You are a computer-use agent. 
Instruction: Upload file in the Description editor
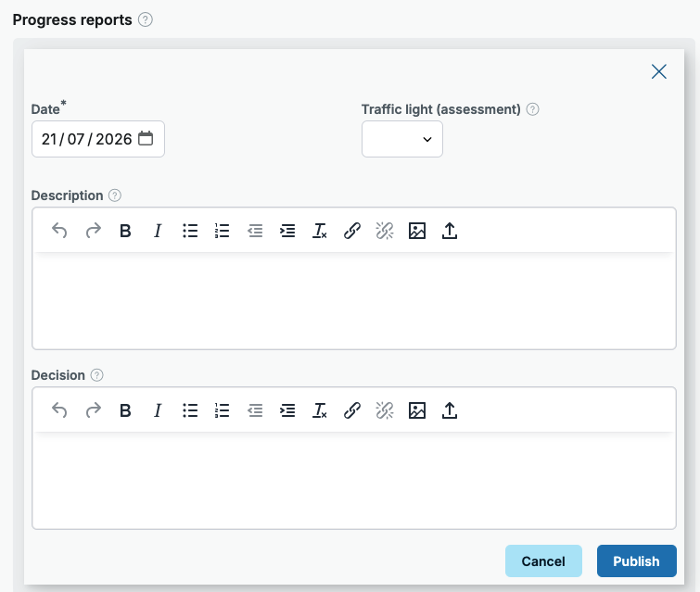click(x=450, y=231)
